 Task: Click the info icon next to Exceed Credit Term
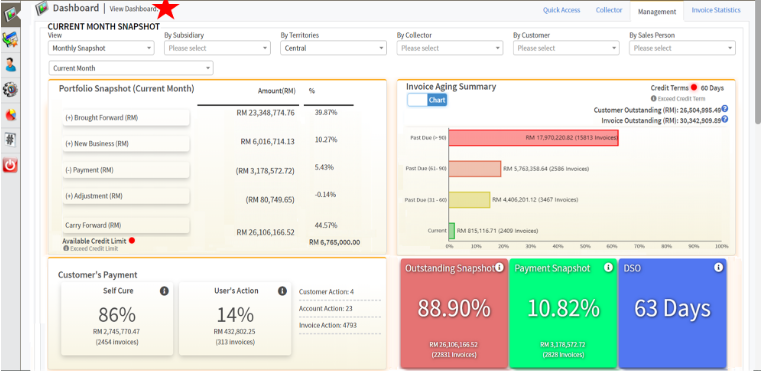coord(654,98)
